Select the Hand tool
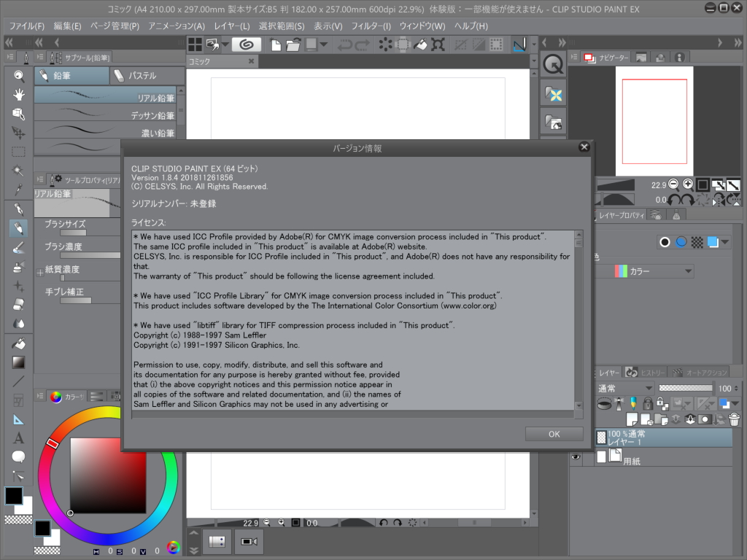The height and width of the screenshot is (560, 747). [19, 96]
